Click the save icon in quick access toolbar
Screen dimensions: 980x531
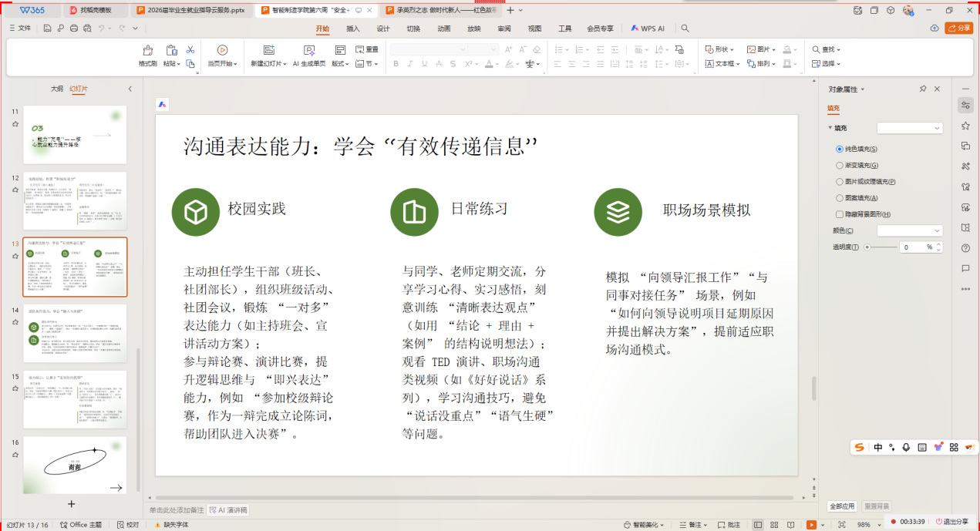click(x=47, y=29)
